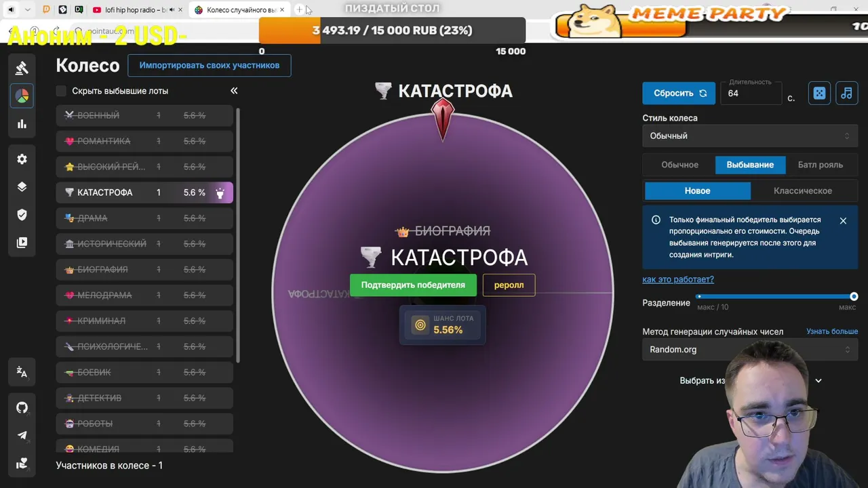
Task: Open the orange pinned browser tab
Action: [x=46, y=10]
